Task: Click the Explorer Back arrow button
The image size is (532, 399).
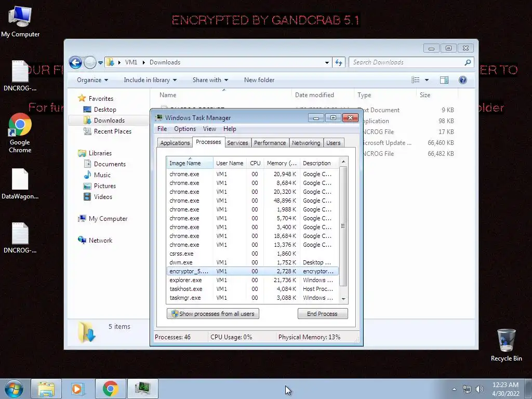Action: (x=75, y=62)
